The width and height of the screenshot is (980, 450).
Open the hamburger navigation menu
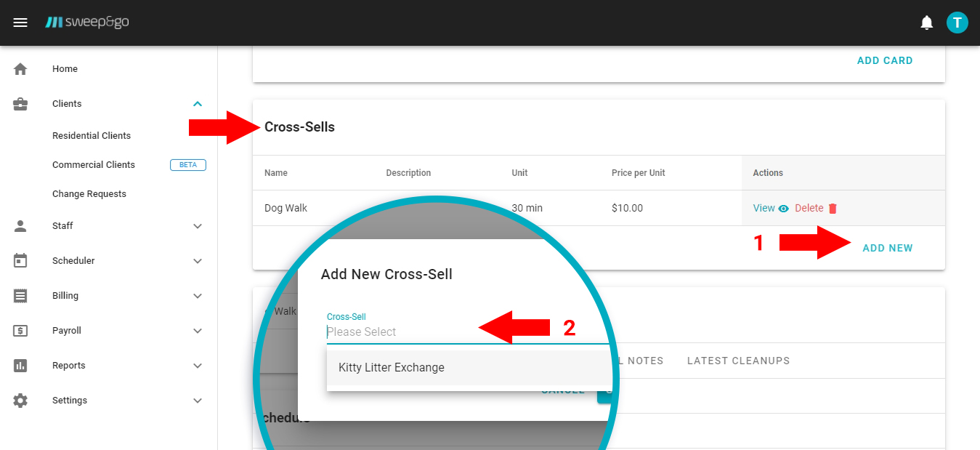(x=20, y=22)
